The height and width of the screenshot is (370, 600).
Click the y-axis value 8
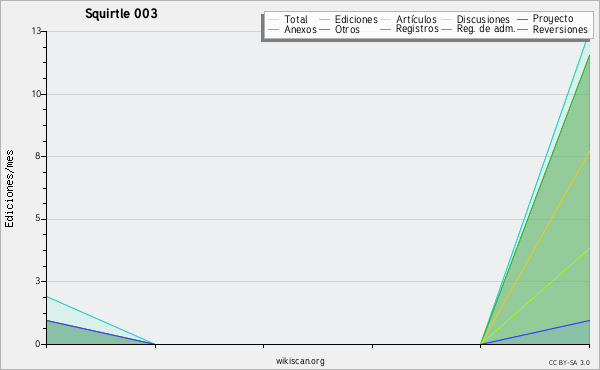38,156
